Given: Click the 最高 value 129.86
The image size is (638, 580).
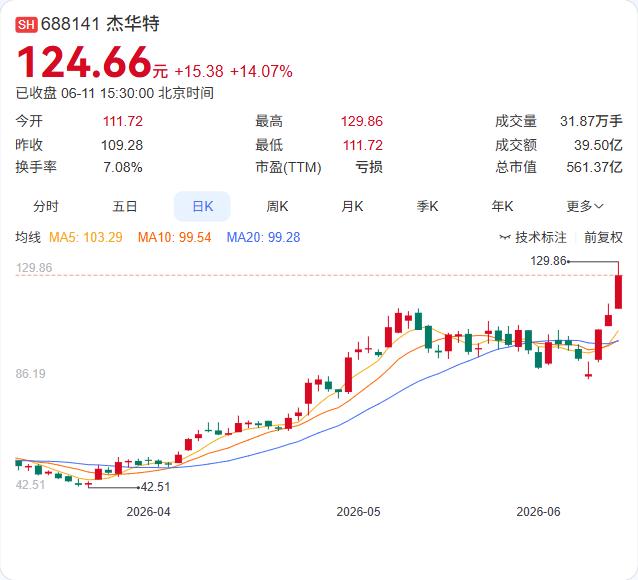Looking at the screenshot, I should coord(362,121).
